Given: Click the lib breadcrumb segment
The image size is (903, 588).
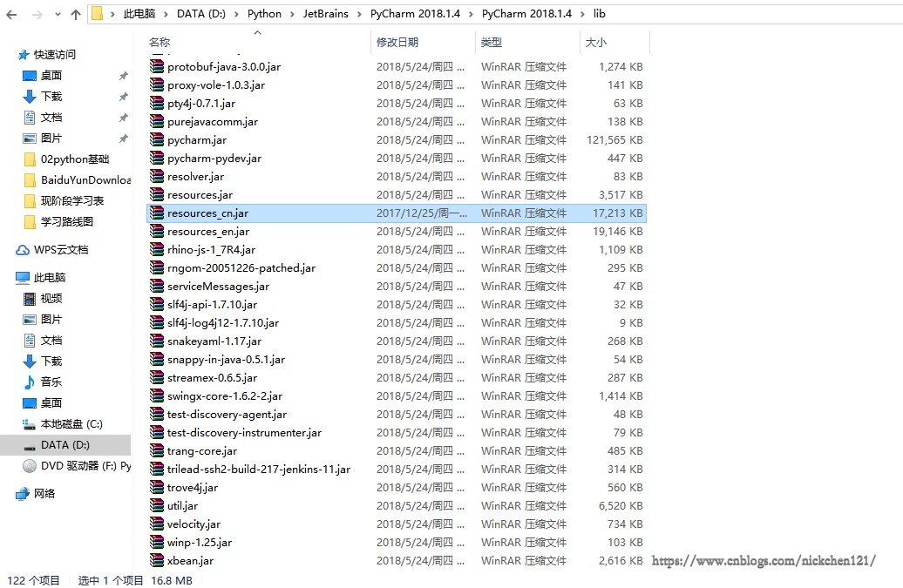Looking at the screenshot, I should tap(600, 14).
